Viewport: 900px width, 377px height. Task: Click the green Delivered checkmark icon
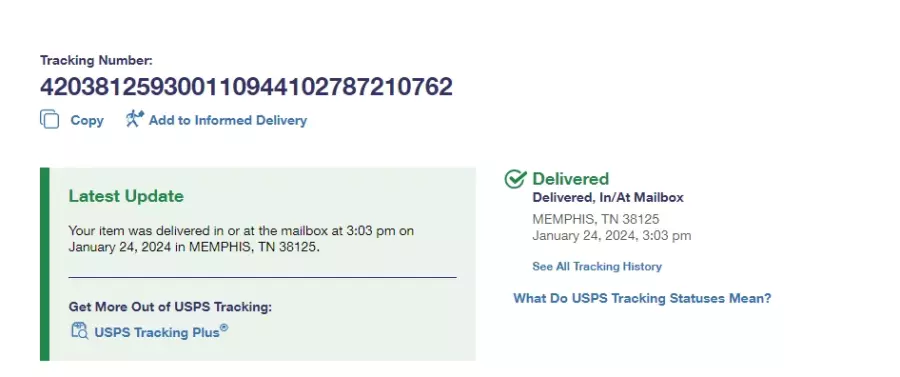click(515, 179)
